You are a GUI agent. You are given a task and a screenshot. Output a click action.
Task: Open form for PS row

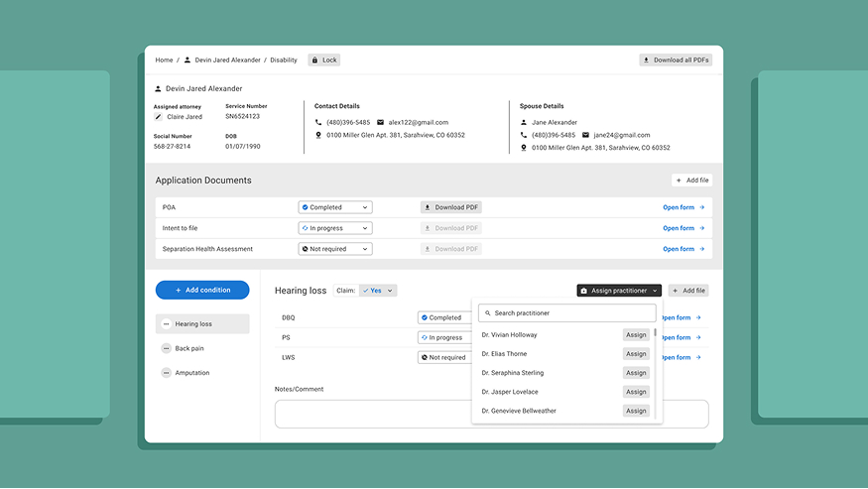coord(682,337)
